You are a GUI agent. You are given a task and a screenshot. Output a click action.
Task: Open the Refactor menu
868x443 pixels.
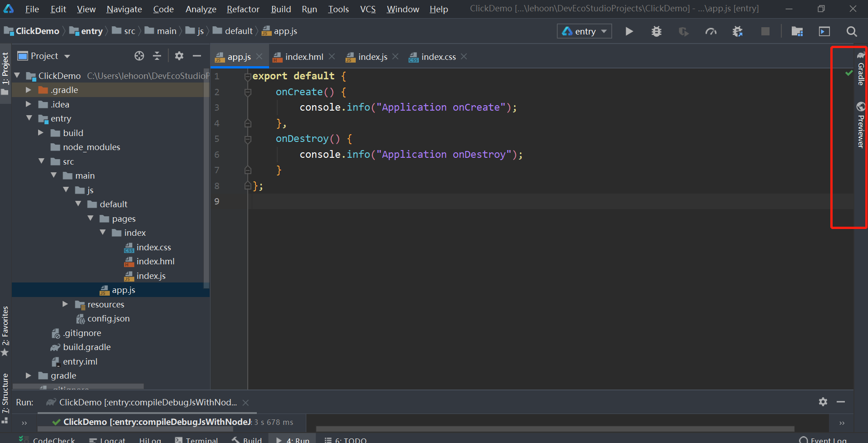[x=243, y=9]
